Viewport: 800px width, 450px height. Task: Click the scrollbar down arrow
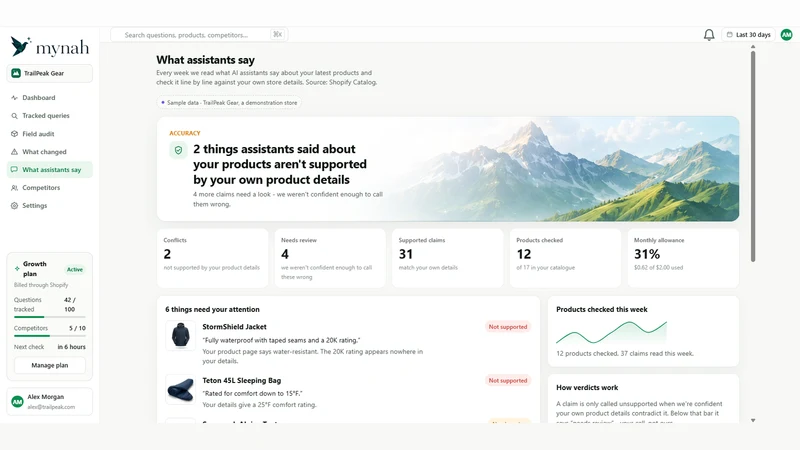pyautogui.click(x=753, y=420)
